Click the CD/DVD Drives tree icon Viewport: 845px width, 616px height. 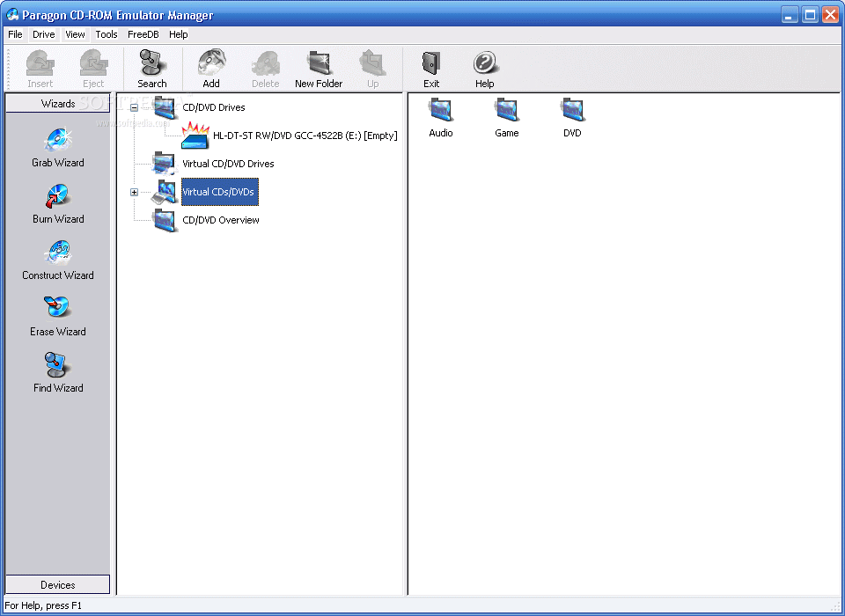[165, 107]
